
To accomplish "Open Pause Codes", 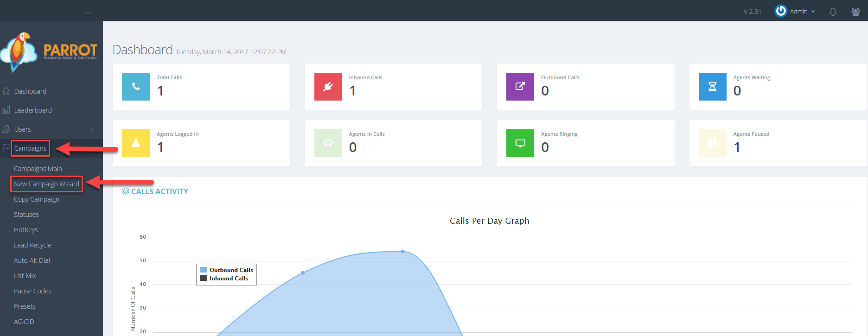I will (x=32, y=291).
